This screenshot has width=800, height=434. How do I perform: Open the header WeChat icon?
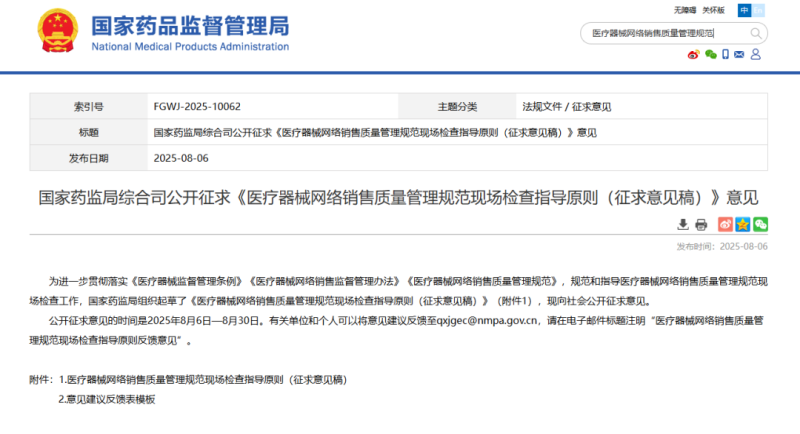coord(710,56)
